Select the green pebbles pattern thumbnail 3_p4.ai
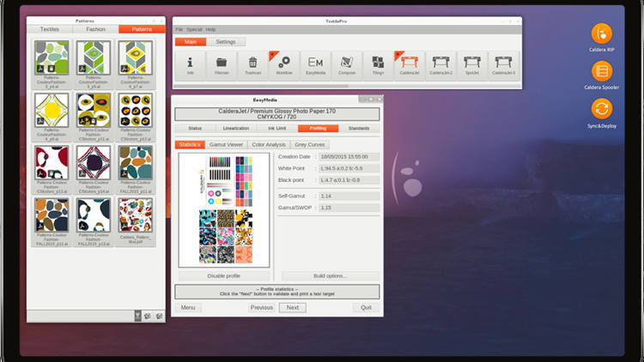Viewport: 644px width, 362px height. click(x=52, y=57)
